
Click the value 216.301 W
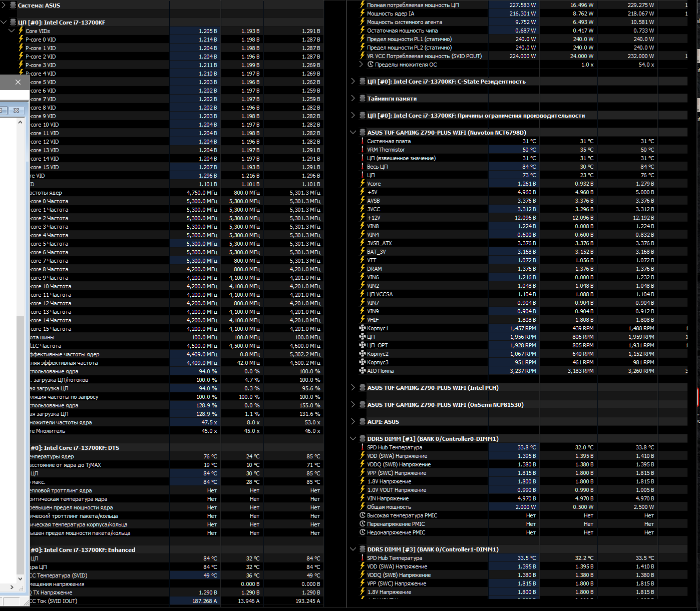(523, 14)
